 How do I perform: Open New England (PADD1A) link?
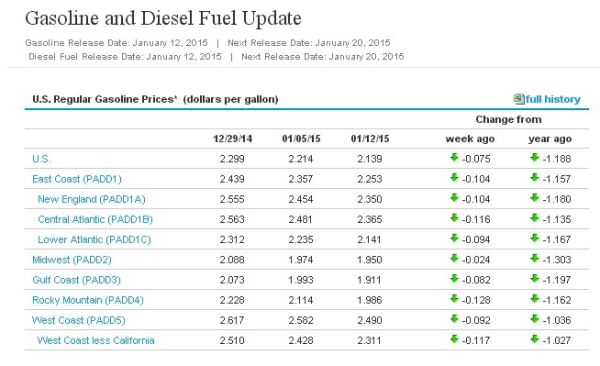coord(91,199)
